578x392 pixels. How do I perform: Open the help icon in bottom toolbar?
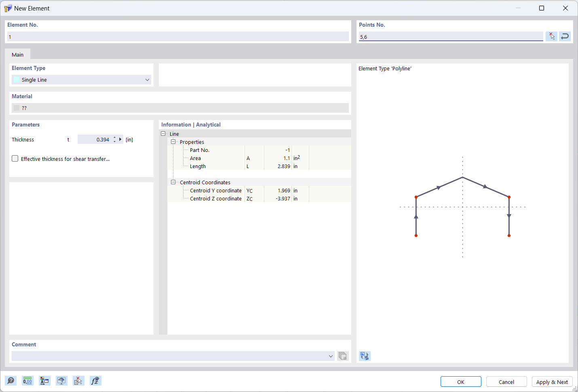(11, 381)
